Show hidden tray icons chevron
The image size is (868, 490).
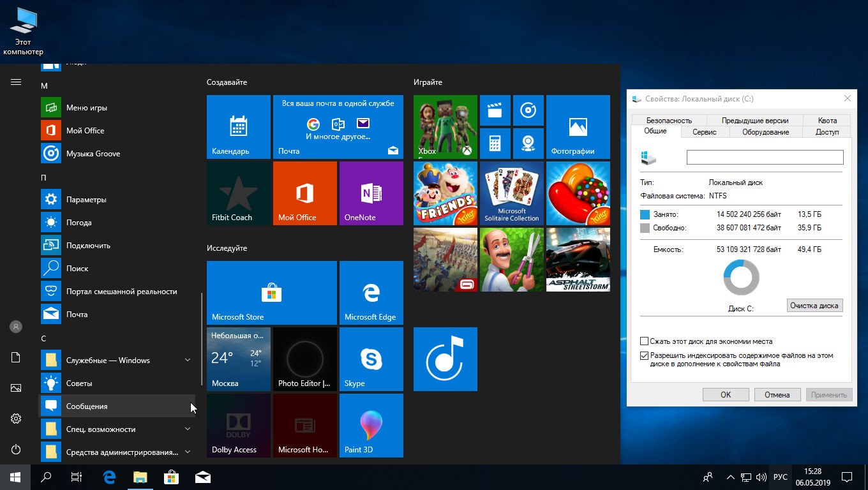(x=730, y=477)
